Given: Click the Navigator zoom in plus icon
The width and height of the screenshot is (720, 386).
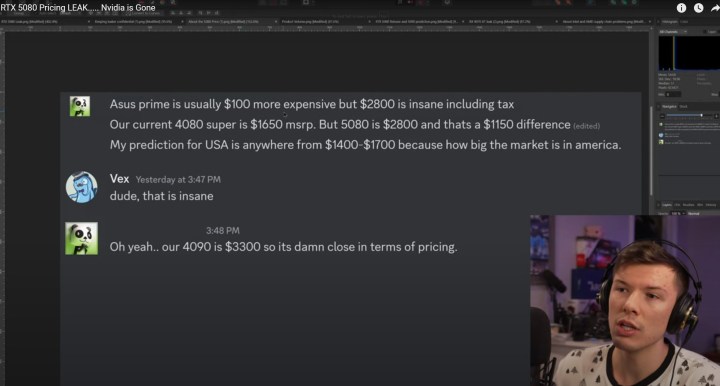Looking at the screenshot, I should tap(716, 116).
